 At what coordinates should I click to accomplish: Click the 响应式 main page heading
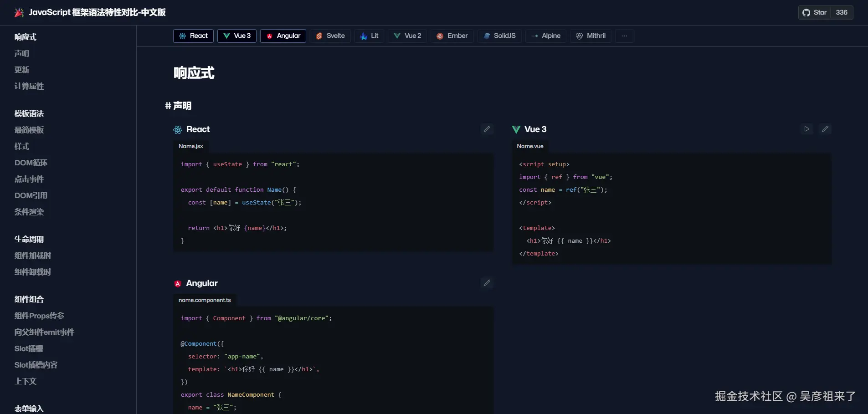click(194, 73)
